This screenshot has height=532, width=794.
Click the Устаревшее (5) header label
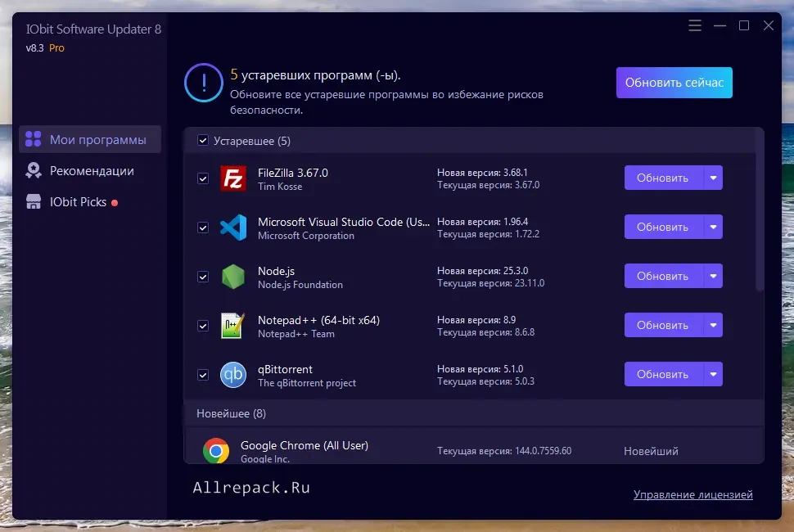251,141
